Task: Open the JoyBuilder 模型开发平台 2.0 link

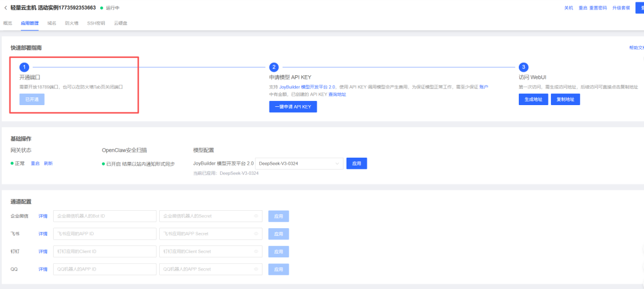Action: [x=307, y=87]
